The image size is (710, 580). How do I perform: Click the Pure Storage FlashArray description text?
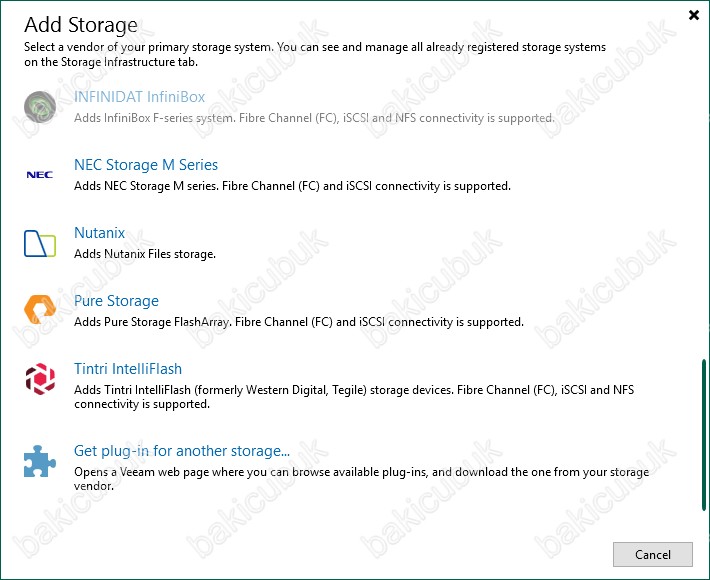[x=299, y=321]
